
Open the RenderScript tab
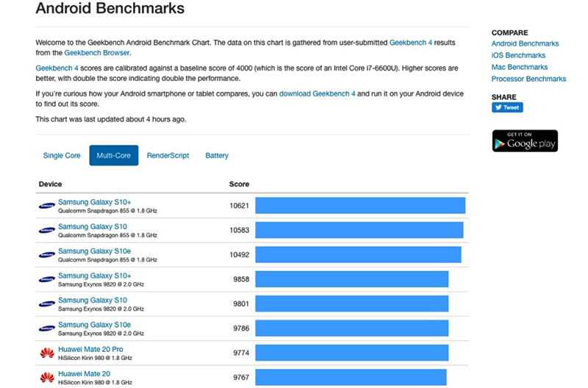(x=168, y=156)
